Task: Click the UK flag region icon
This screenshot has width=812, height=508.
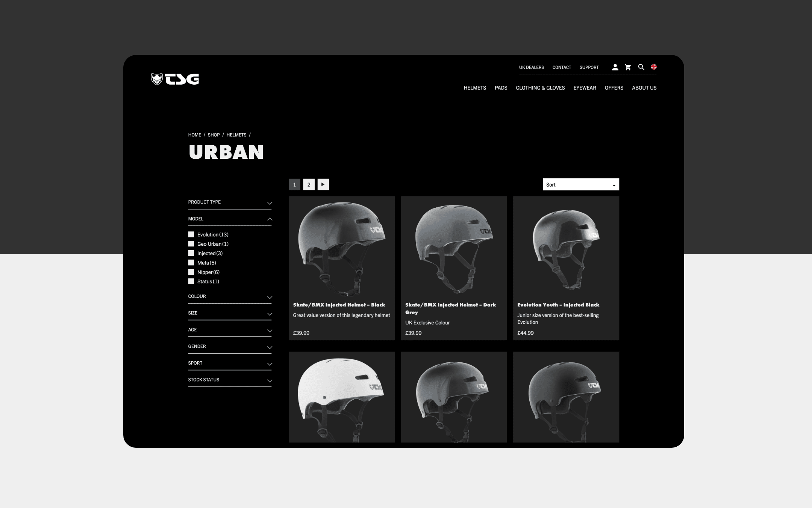Action: click(x=654, y=67)
